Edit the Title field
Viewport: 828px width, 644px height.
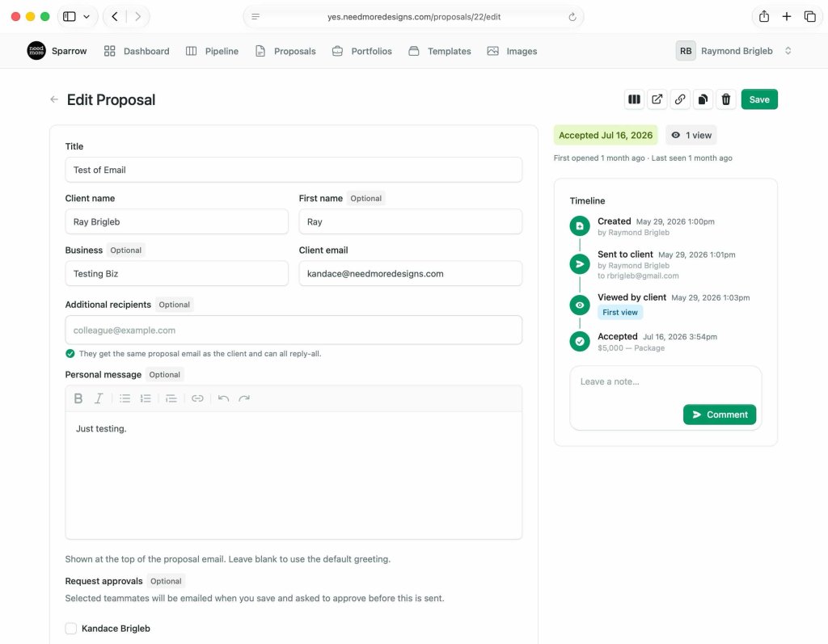click(x=294, y=170)
